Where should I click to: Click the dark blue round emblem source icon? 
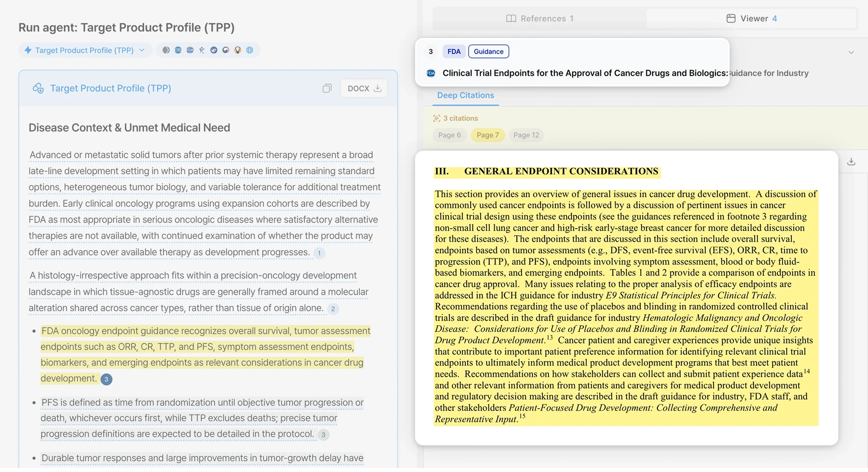coord(214,50)
